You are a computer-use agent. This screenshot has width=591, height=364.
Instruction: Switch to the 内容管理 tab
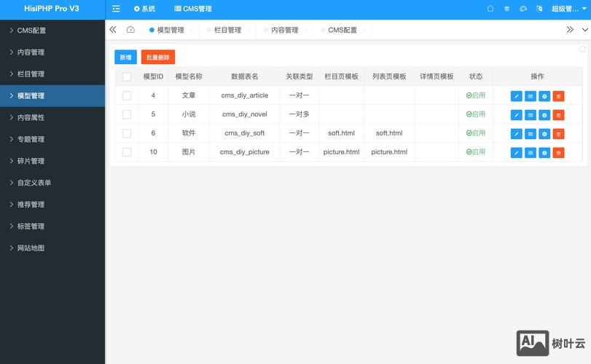tap(285, 30)
